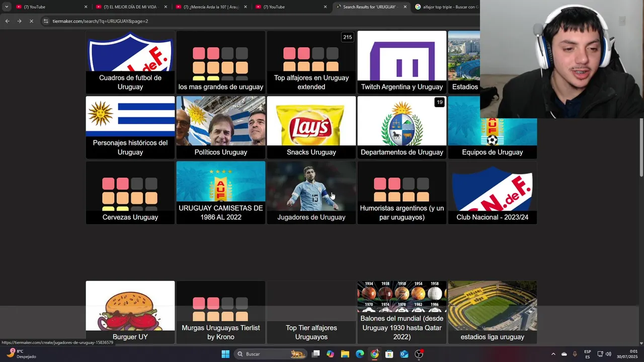The width and height of the screenshot is (644, 362).
Task: Close the EL MEJOR DÍA DE MI VIDA tab
Action: click(166, 7)
